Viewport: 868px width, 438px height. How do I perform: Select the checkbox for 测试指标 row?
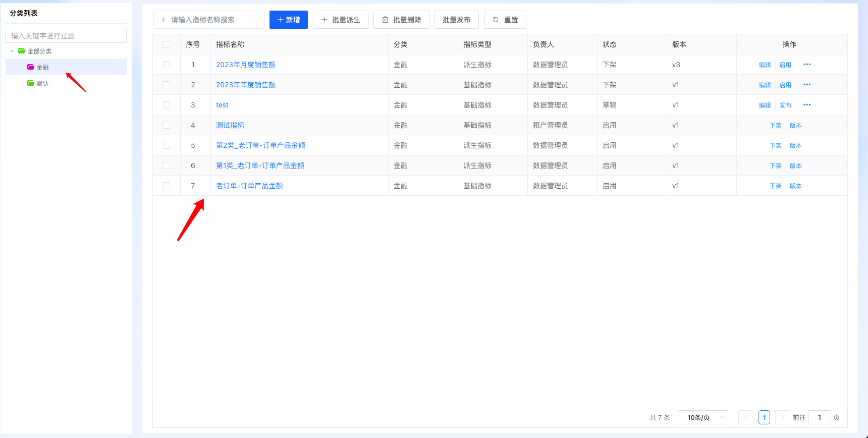[x=167, y=125]
